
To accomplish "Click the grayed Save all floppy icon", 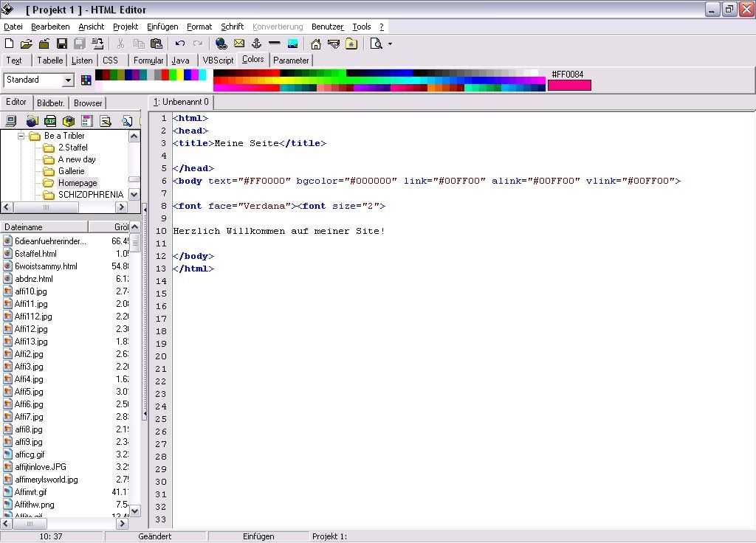I will click(80, 44).
